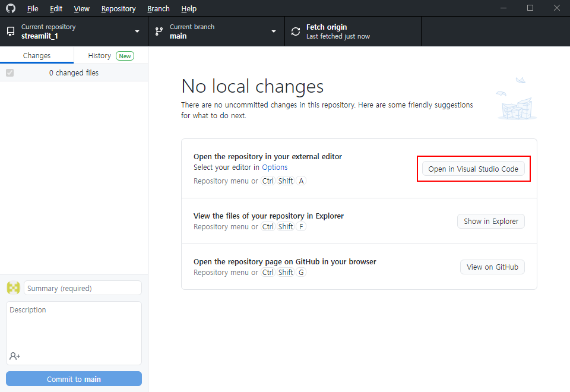
Task: Maximize the GitHub Desktop window
Action: (x=530, y=8)
